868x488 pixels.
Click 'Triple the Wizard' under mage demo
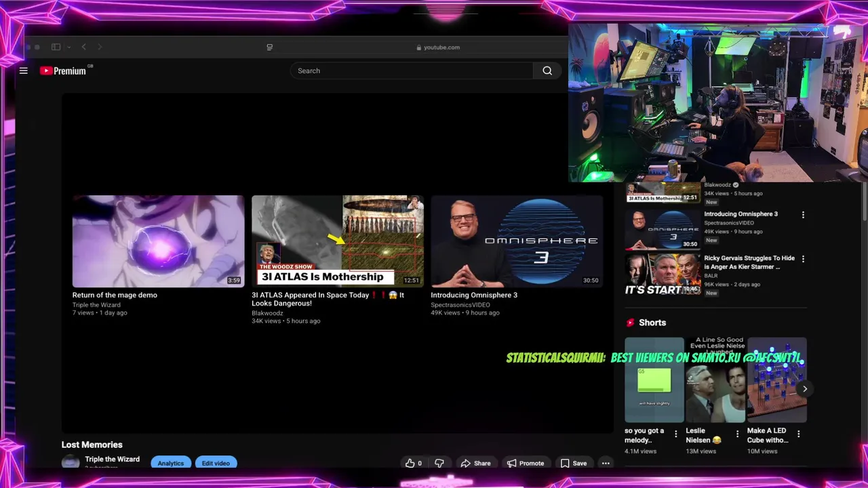click(96, 305)
